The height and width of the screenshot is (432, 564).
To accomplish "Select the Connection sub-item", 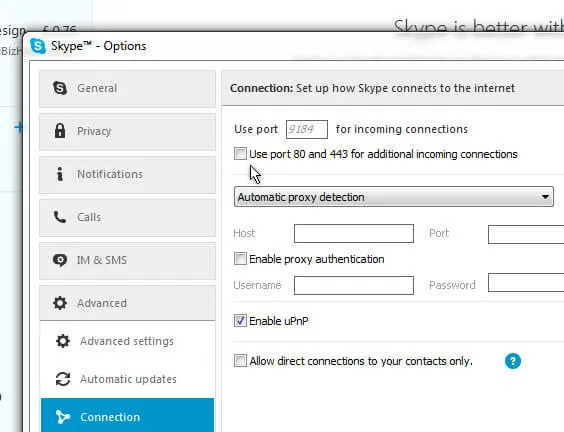I will (x=127, y=415).
